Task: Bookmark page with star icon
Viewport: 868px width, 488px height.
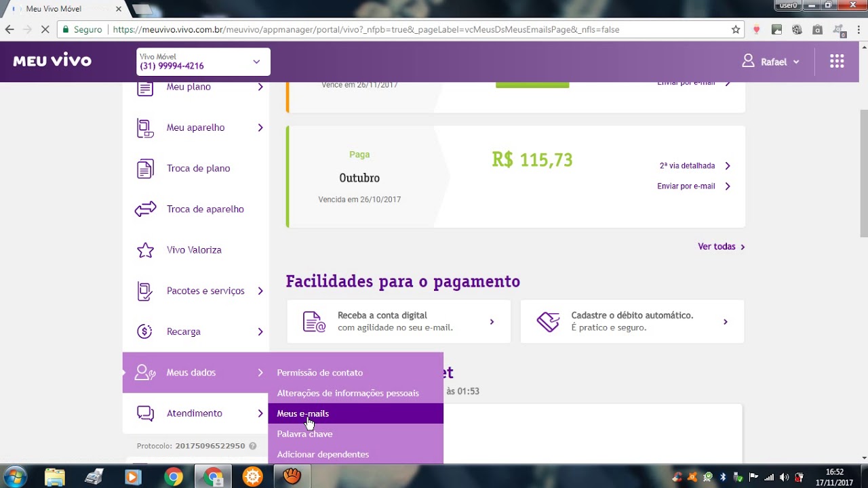Action: [736, 30]
